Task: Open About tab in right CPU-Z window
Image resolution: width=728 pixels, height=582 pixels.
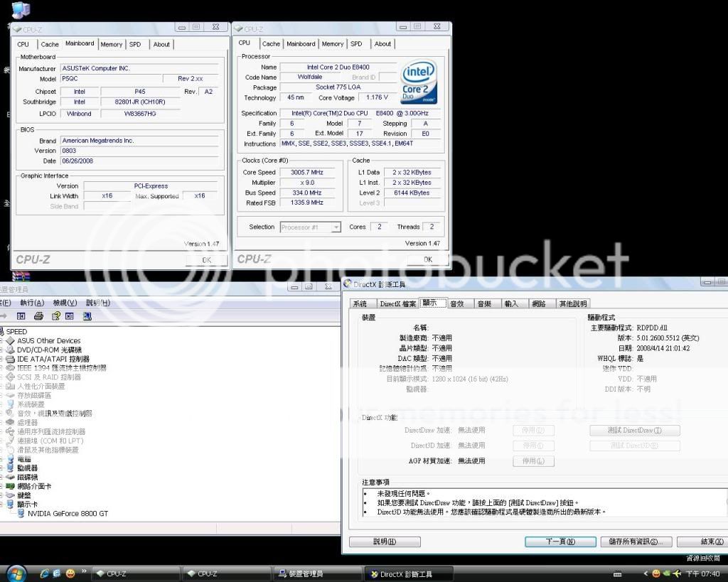Action: [382, 44]
